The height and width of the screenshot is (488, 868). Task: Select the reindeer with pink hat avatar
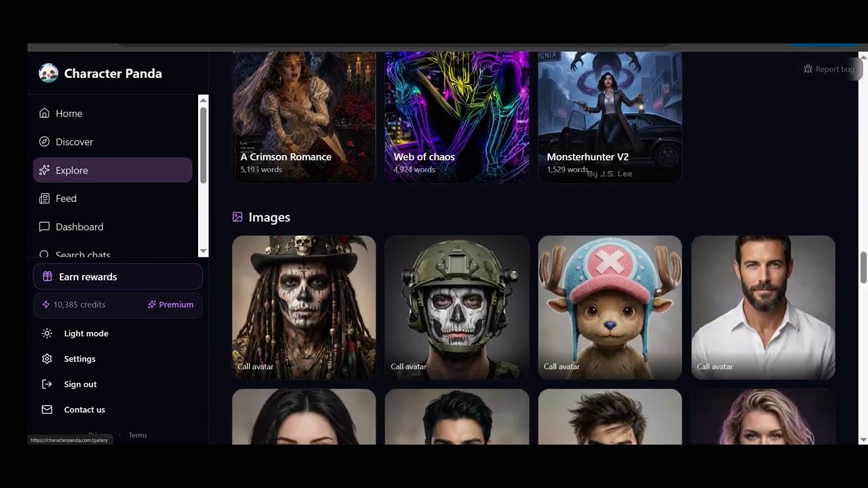point(610,308)
